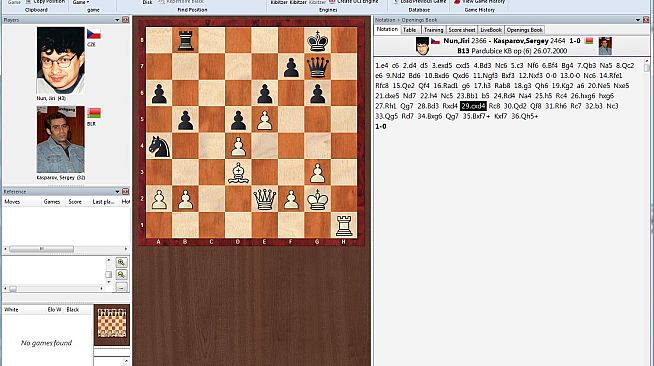Open the Reference panel dropdown arrow
The height and width of the screenshot is (366, 654).
click(x=117, y=192)
